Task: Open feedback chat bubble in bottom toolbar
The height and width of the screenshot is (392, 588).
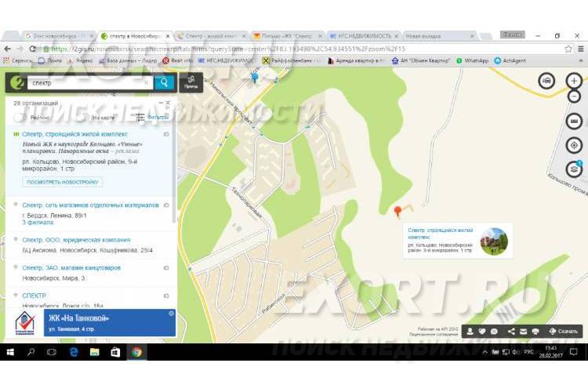Action: 494,331
